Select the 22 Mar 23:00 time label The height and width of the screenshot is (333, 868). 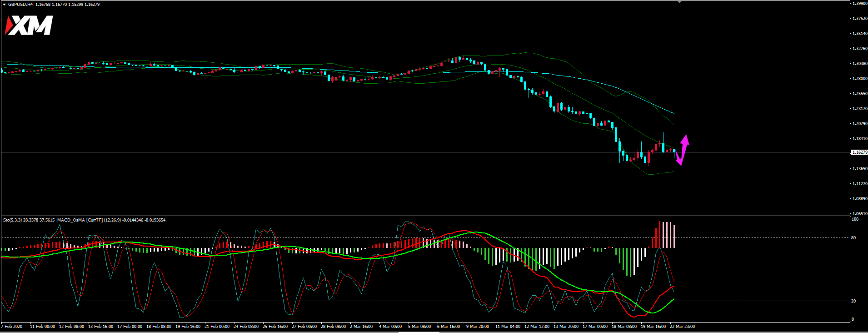tap(682, 326)
